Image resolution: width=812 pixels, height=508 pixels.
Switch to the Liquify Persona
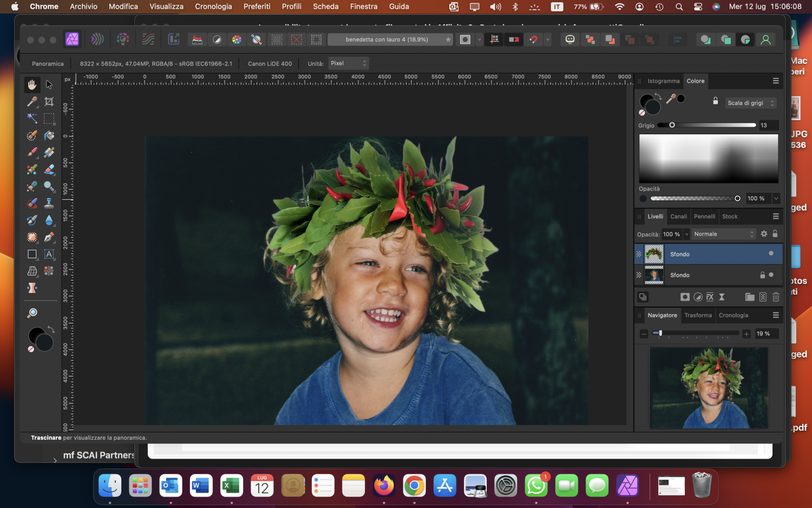click(97, 39)
